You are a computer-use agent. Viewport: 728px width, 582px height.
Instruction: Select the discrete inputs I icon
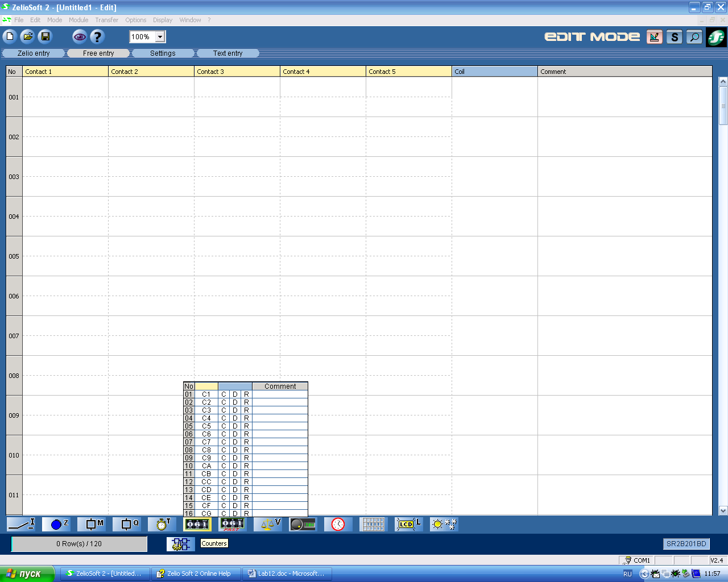coord(22,524)
